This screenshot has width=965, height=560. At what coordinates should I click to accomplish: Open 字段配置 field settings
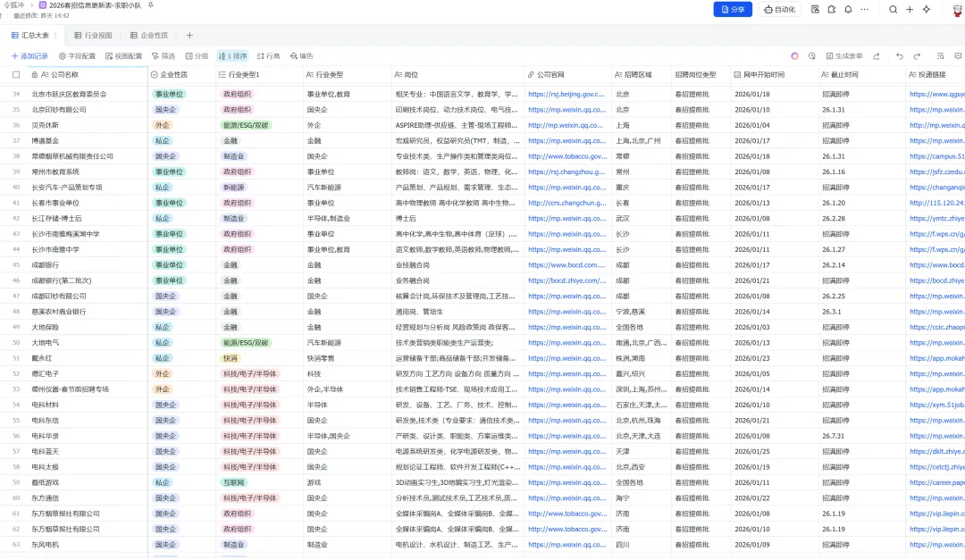(77, 56)
